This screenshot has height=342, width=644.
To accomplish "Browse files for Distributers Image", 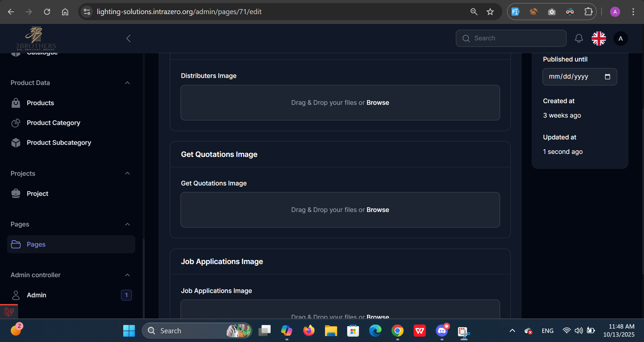I will [x=377, y=103].
